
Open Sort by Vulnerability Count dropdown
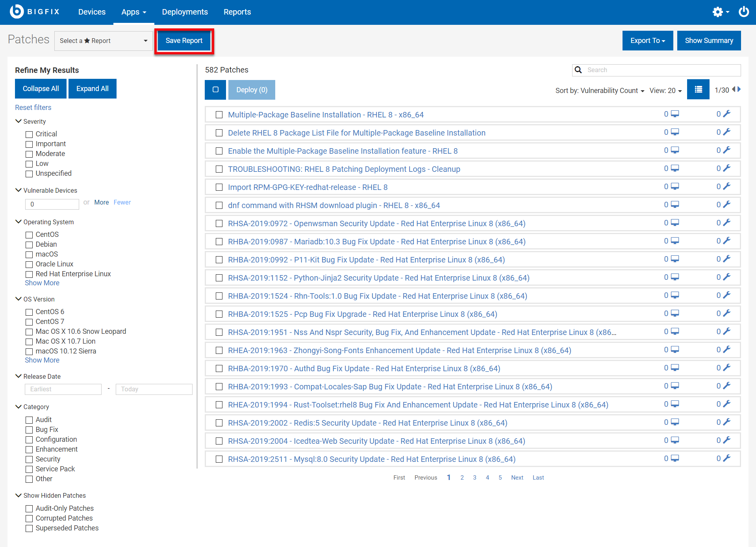pos(600,91)
